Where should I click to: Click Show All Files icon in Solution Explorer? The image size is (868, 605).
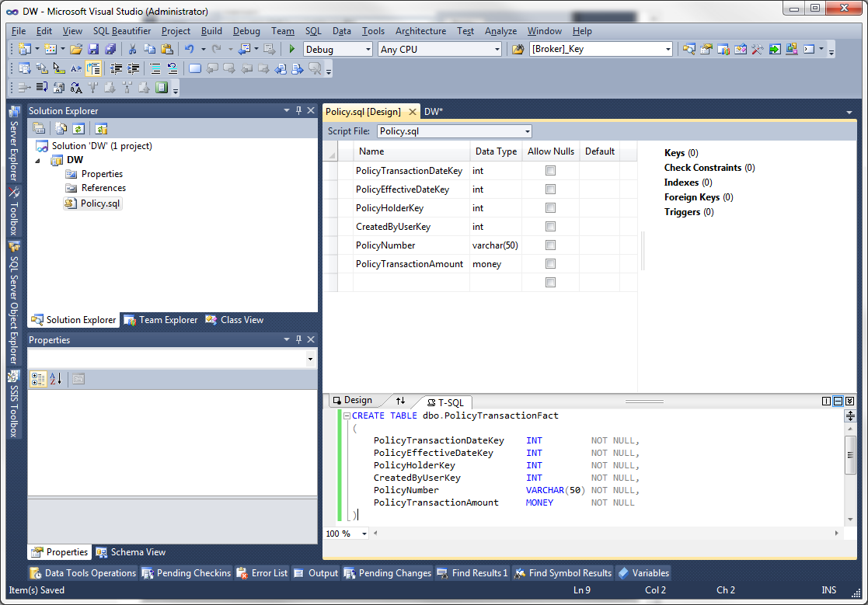point(61,129)
